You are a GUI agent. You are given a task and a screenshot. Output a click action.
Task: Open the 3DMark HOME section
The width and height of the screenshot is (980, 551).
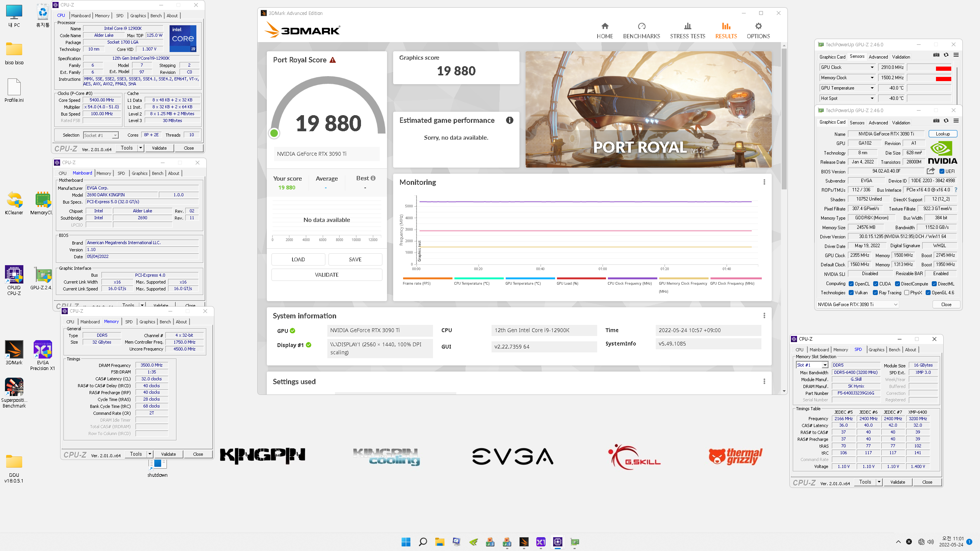(x=605, y=31)
